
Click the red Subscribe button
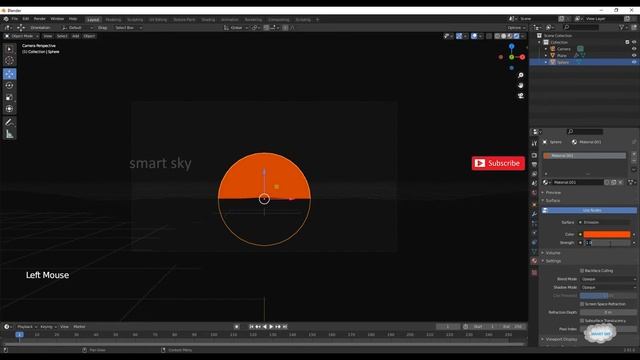point(498,163)
